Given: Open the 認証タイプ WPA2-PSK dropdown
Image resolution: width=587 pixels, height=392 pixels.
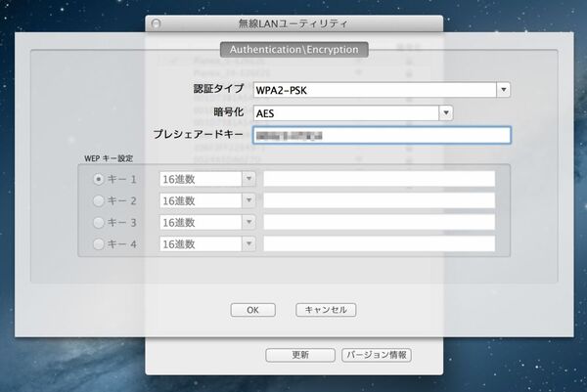Looking at the screenshot, I should 382,90.
